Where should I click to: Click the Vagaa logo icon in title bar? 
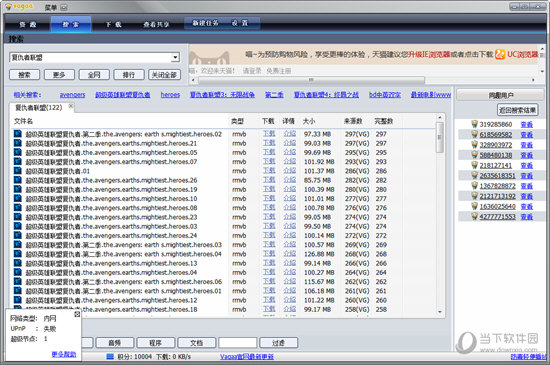pos(8,6)
